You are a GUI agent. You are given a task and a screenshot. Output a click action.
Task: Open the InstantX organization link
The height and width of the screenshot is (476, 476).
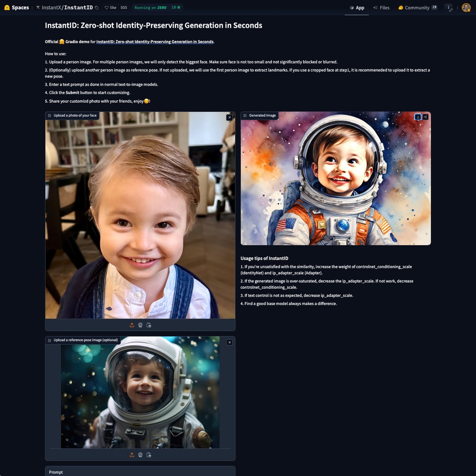pos(51,8)
